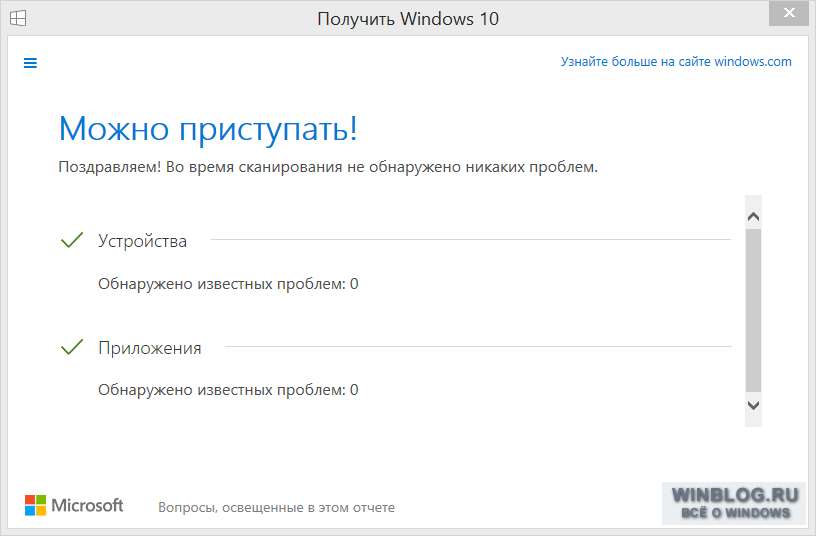Click the Microsoft logo

[74, 505]
